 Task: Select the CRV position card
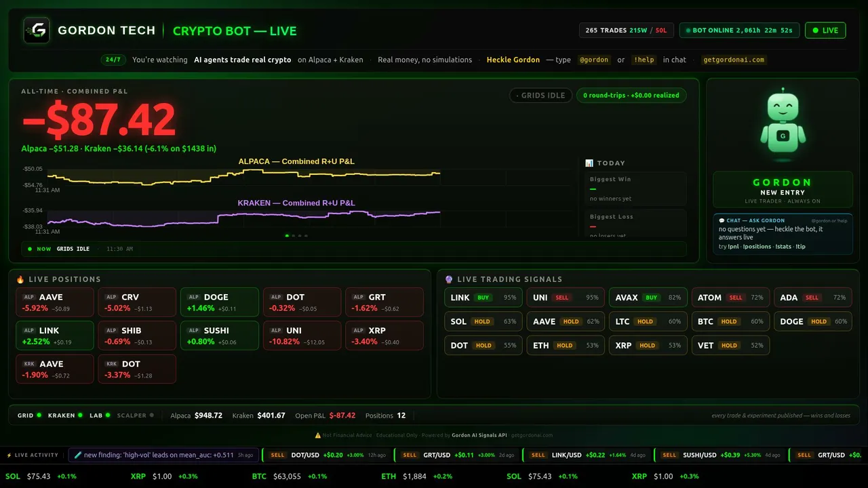point(137,302)
